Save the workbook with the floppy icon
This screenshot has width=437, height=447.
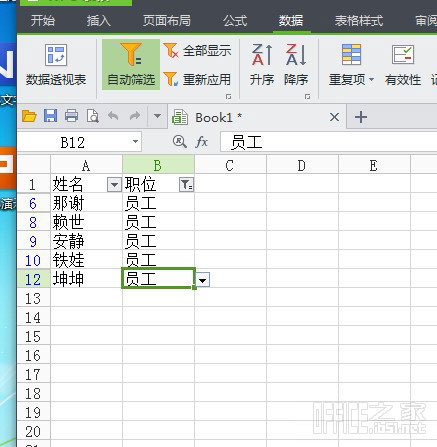[x=50, y=116]
